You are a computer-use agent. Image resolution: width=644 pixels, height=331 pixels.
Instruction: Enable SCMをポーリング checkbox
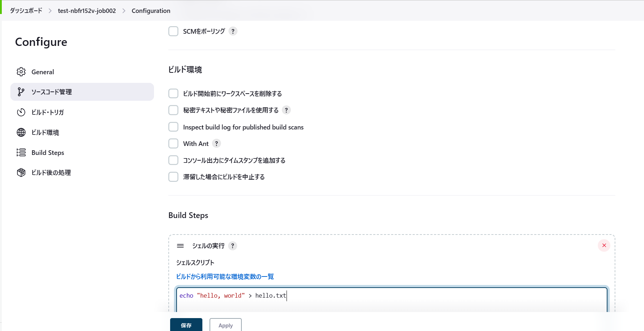(x=173, y=31)
